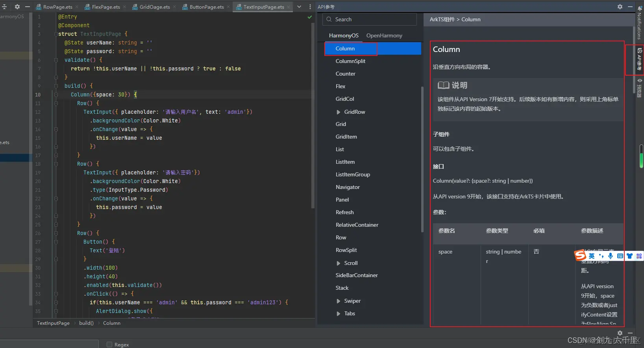Click green checkmark inspection indicator

click(310, 17)
